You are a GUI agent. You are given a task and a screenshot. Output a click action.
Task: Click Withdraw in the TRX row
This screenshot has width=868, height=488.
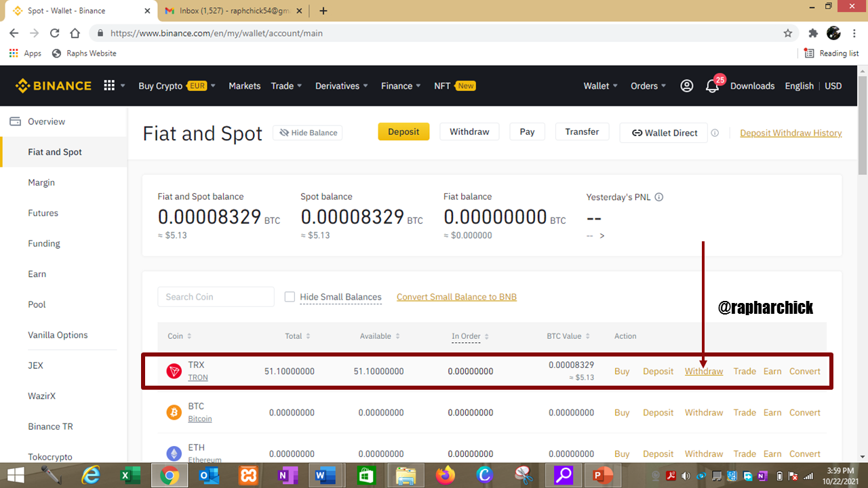[704, 371]
